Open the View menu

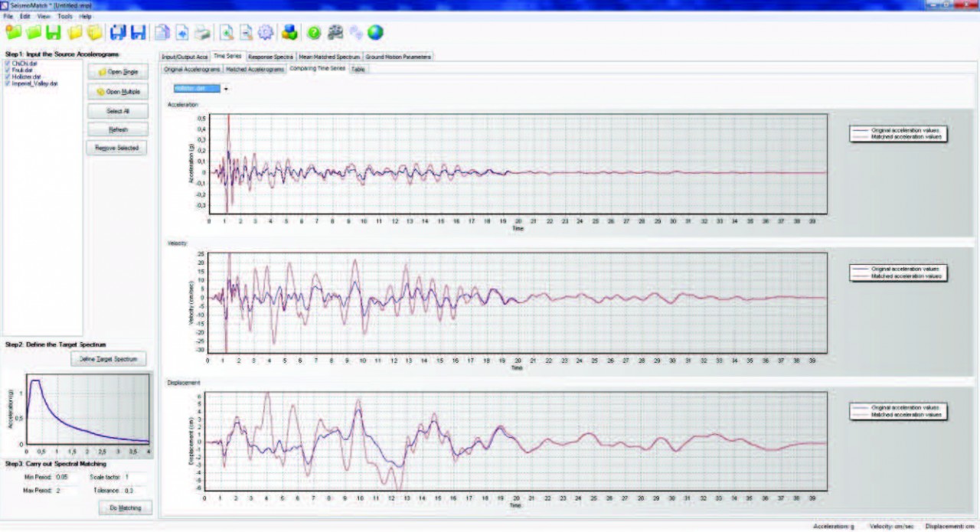[x=44, y=15]
